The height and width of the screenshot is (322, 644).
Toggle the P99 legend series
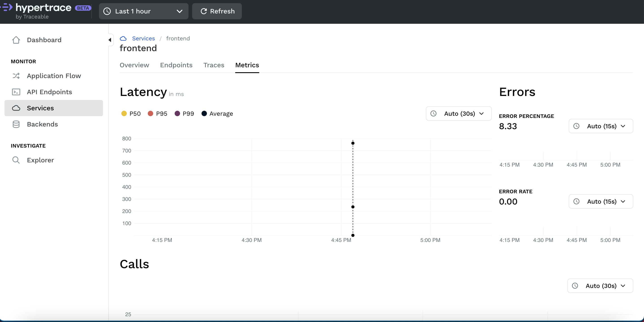pos(184,114)
